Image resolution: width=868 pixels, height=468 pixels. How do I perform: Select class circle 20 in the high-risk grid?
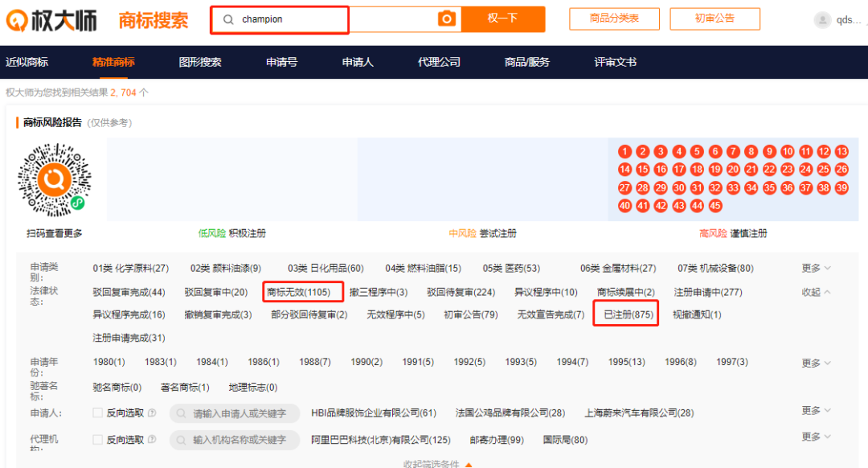pyautogui.click(x=734, y=170)
